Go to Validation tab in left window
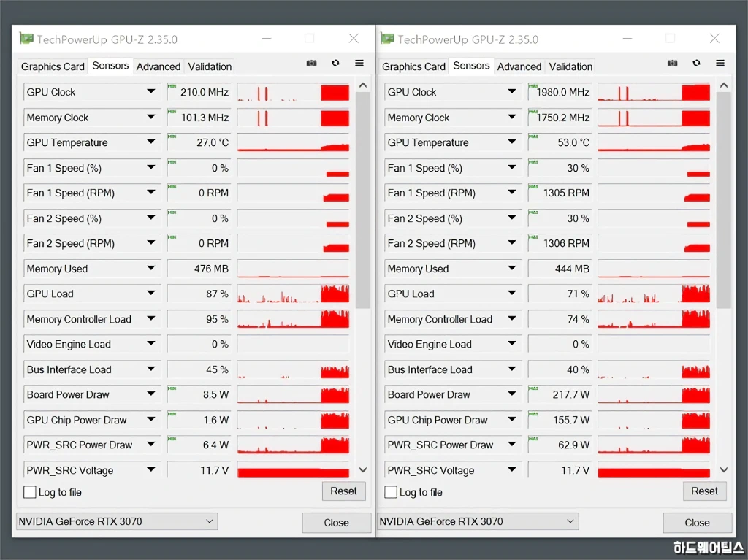 pyautogui.click(x=210, y=66)
